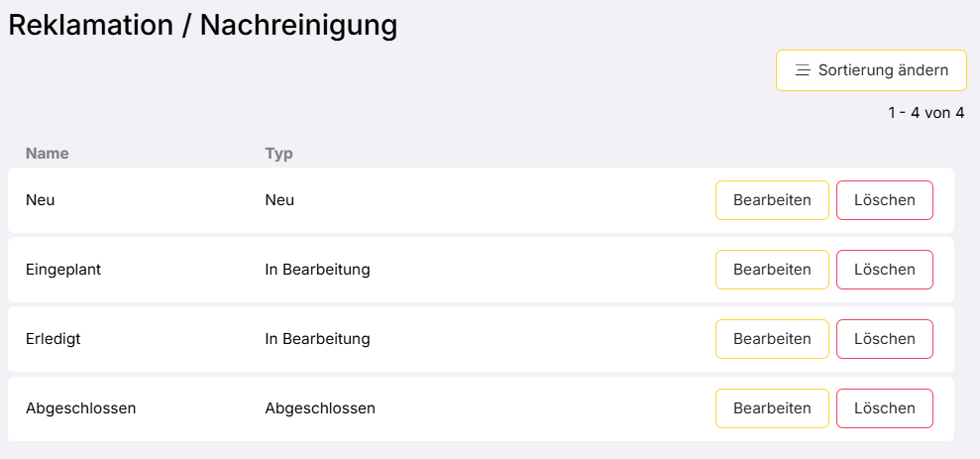Click Bearbeiten in the Abgeschlossen row
Viewport: 980px width, 459px height.
pos(772,408)
